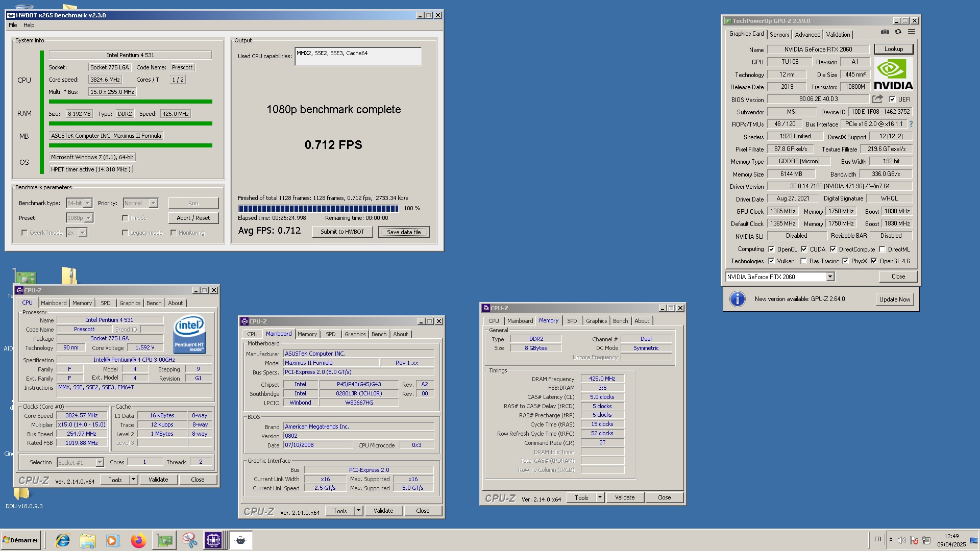Click the GPU-Z title bar icon
This screenshot has width=980, height=551.
728,21
